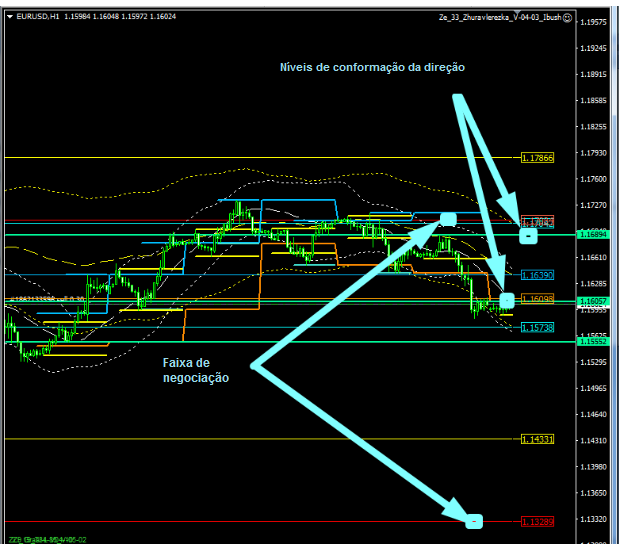Image resolution: width=619 pixels, height=544 pixels.
Task: Select the 1.17866 yellow price level label
Action: pyautogui.click(x=537, y=157)
